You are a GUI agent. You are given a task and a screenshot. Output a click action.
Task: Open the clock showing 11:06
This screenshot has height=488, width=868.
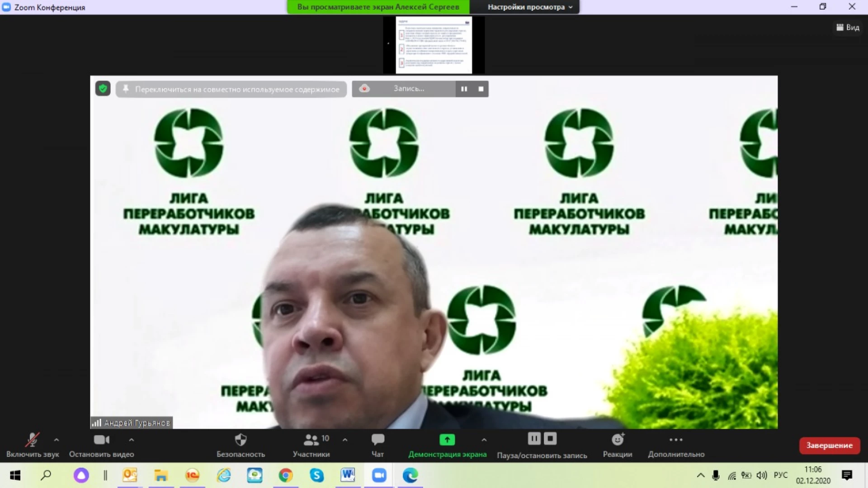coord(813,475)
